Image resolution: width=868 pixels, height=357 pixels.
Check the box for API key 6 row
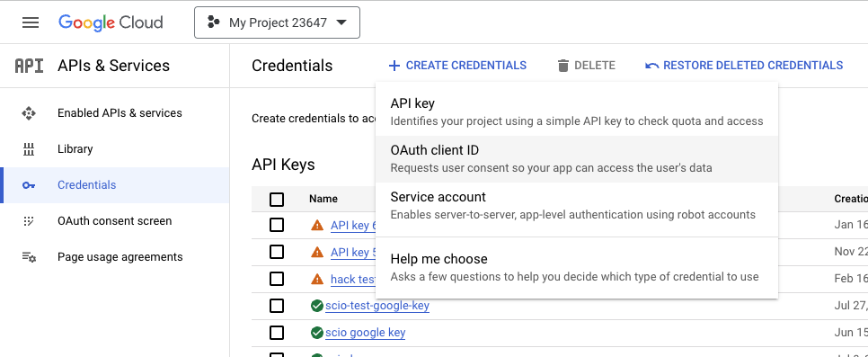tap(277, 225)
